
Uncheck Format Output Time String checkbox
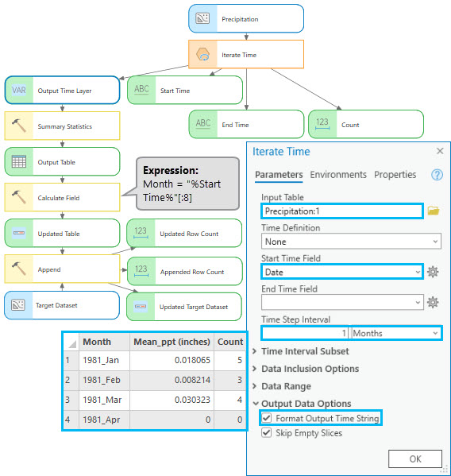coord(267,418)
